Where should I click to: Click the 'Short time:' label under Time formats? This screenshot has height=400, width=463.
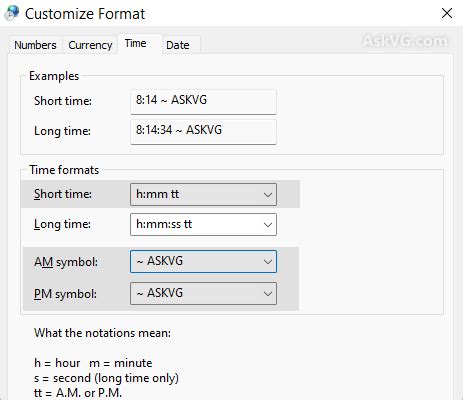click(63, 194)
